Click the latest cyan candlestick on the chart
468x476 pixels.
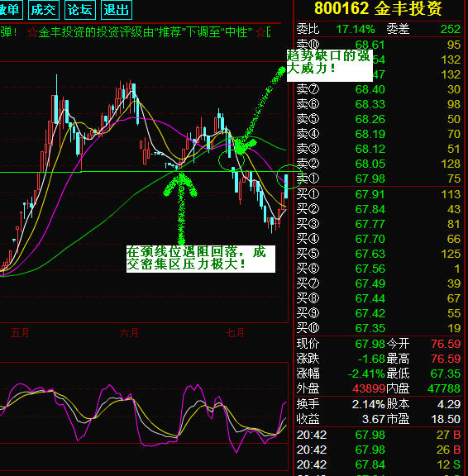tap(286, 186)
